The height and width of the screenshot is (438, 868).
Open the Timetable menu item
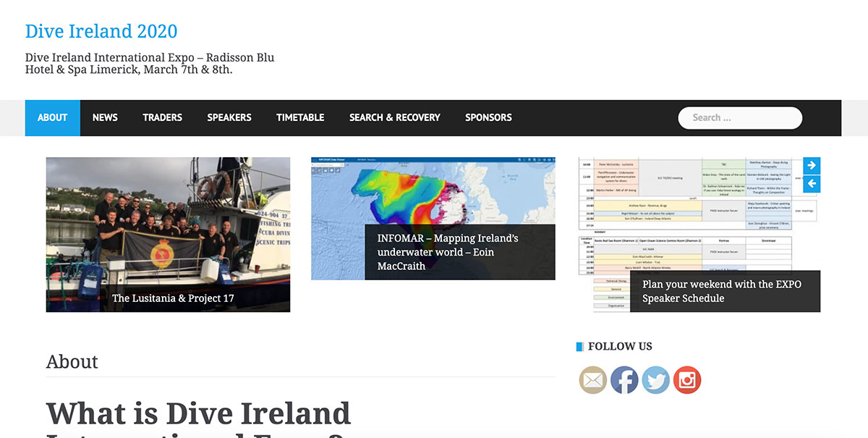[300, 117]
